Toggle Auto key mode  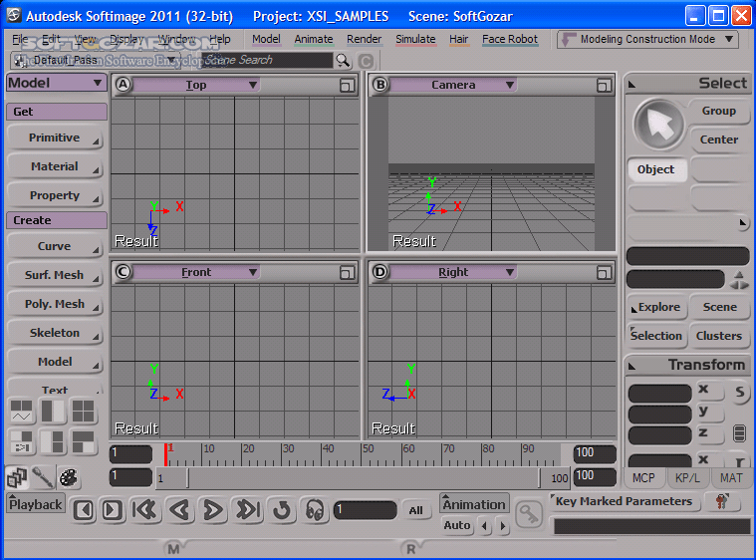coord(456,525)
